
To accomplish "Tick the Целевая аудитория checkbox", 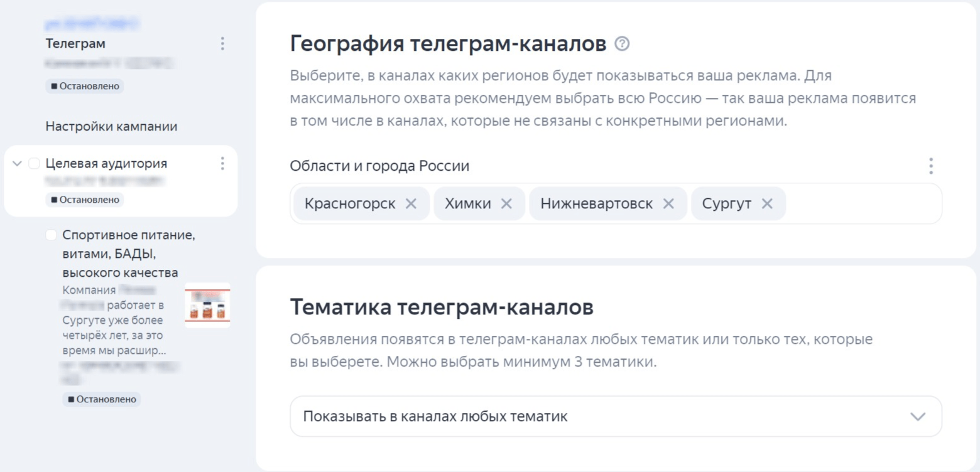I will (34, 164).
